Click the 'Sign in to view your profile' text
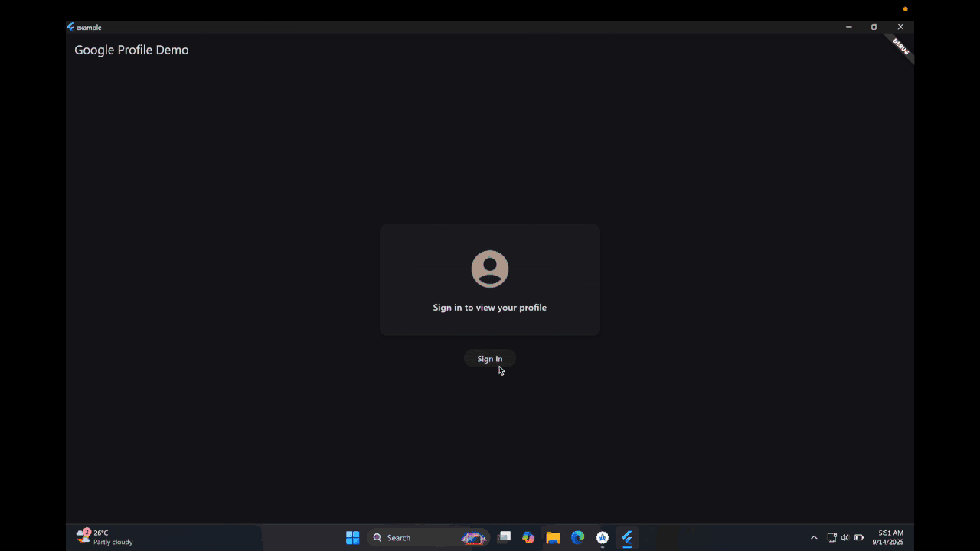This screenshot has width=980, height=551. tap(490, 308)
